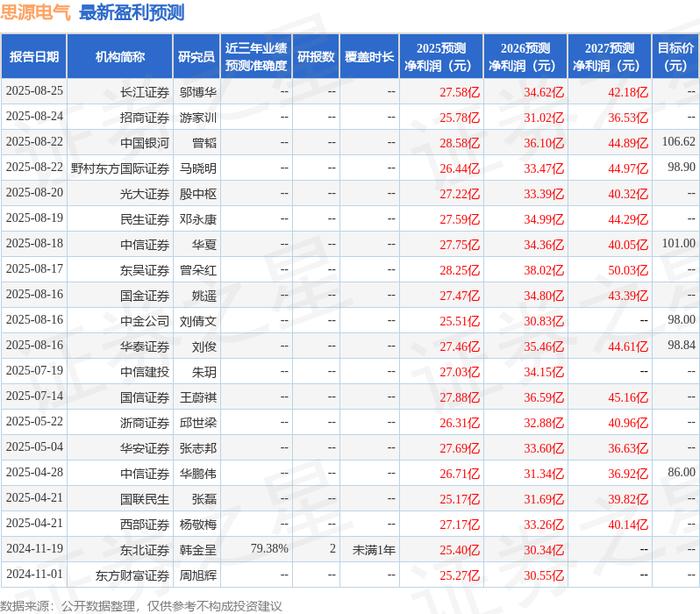This screenshot has height=614, width=700.
Task: Click the 研究员 column header
Action: (196, 57)
